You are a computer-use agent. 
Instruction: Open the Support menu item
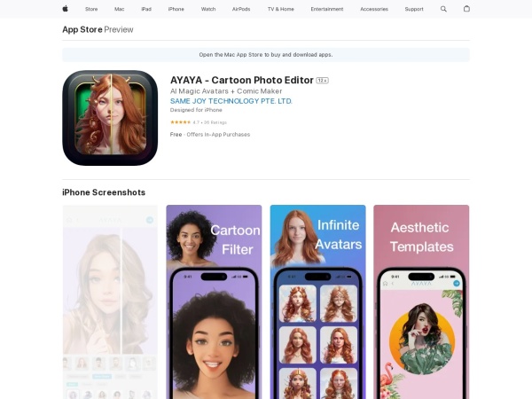coord(414,9)
